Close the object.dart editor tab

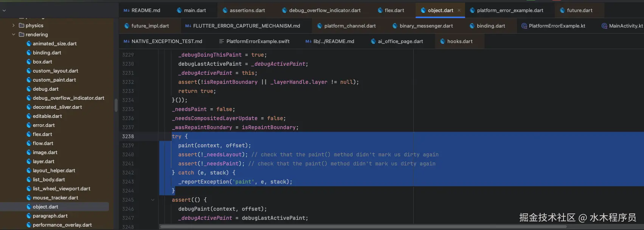tap(459, 11)
